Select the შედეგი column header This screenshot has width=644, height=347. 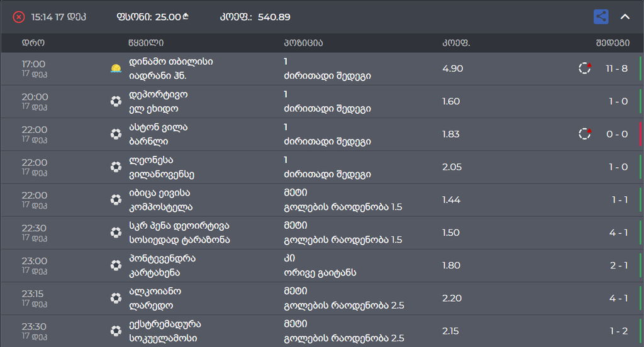point(612,43)
